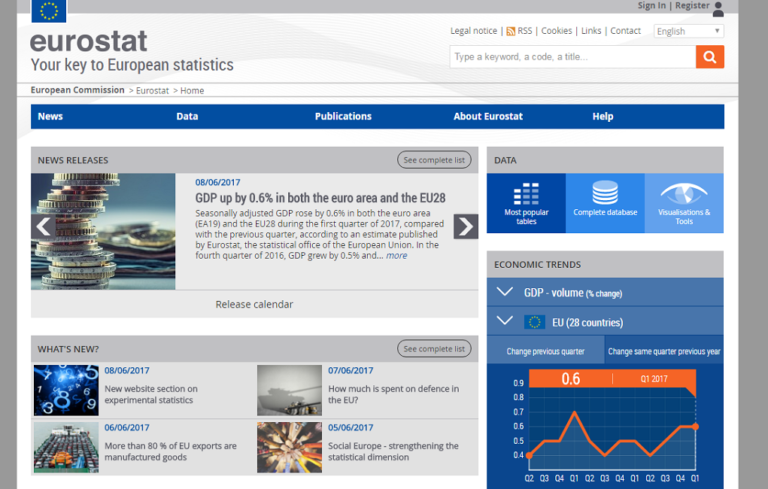Open How much is spent on defence article
This screenshot has width=768, height=489.
pyautogui.click(x=393, y=394)
